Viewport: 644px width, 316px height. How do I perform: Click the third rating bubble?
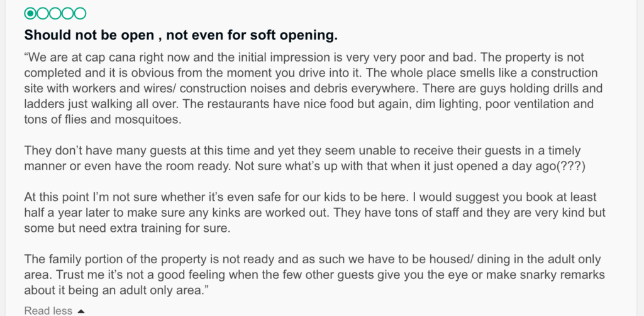coord(55,14)
